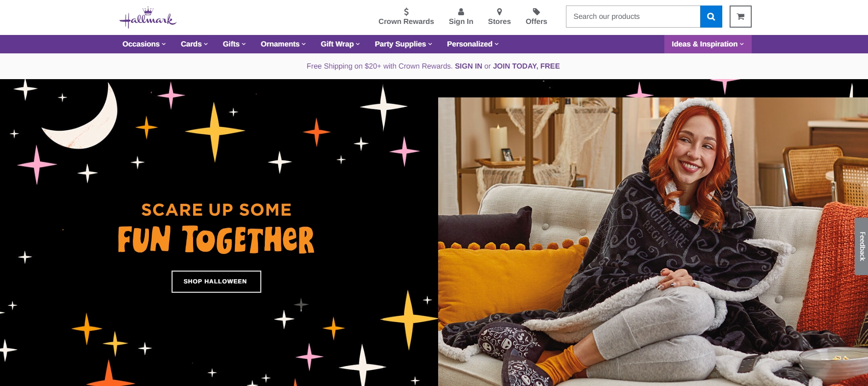Expand the Personalized menu
The height and width of the screenshot is (386, 868).
[473, 44]
